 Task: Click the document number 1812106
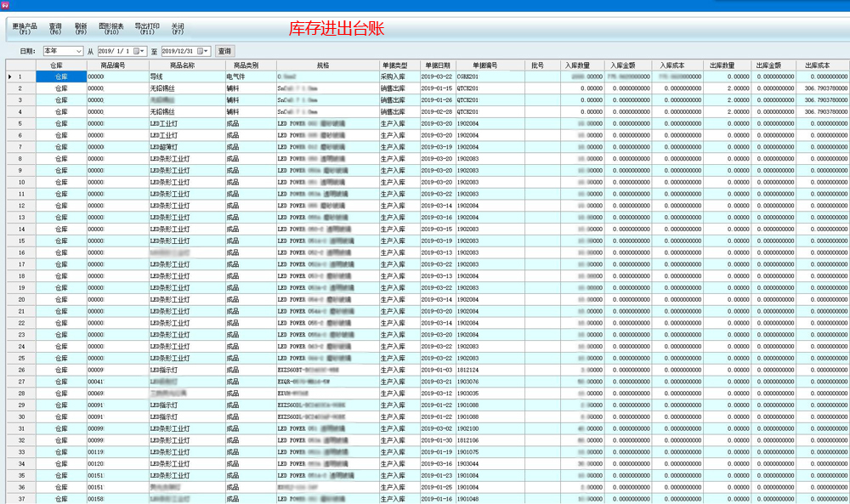point(490,440)
